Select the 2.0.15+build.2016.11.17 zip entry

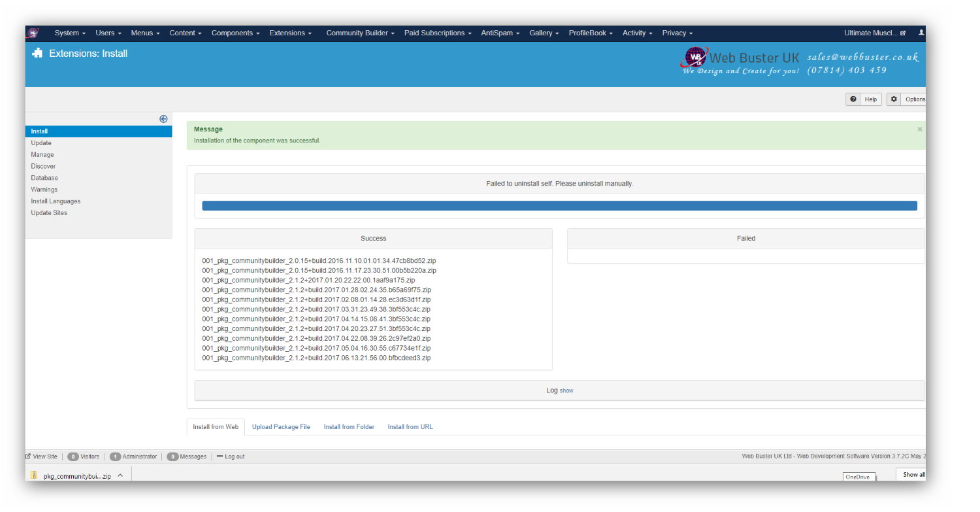pos(319,270)
